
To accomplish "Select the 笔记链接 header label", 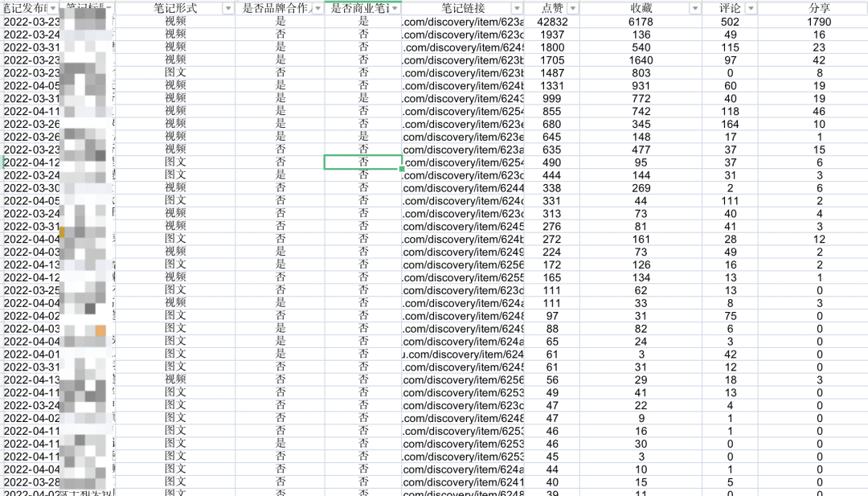I will click(464, 8).
